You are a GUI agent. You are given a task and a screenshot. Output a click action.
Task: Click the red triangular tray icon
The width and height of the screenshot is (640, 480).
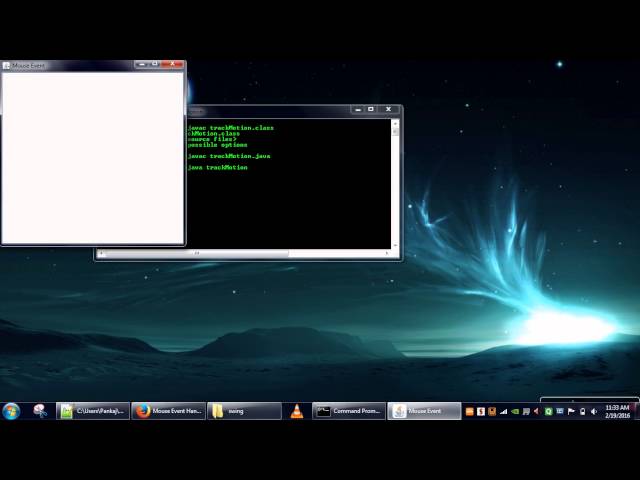click(537, 411)
